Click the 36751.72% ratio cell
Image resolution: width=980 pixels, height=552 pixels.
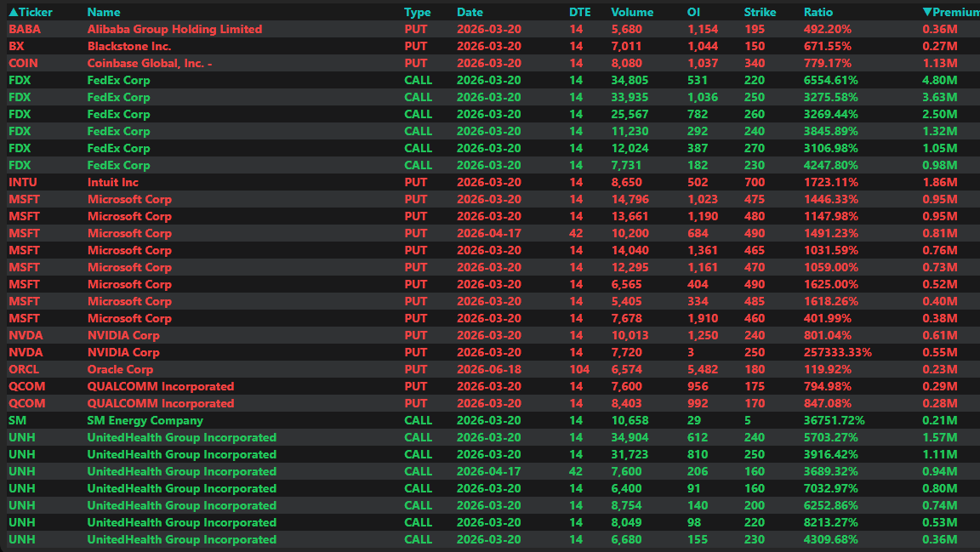pyautogui.click(x=835, y=420)
